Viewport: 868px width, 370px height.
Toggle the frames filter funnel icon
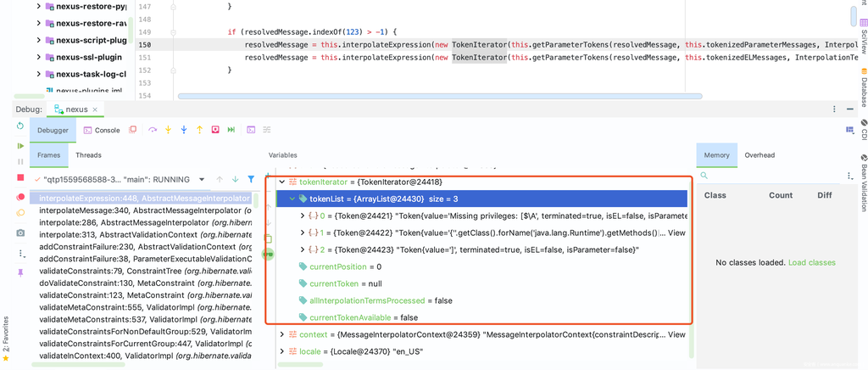pos(251,180)
